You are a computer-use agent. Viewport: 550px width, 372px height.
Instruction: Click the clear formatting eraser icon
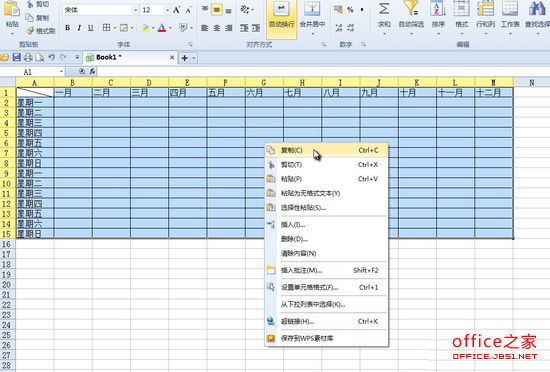tap(182, 27)
